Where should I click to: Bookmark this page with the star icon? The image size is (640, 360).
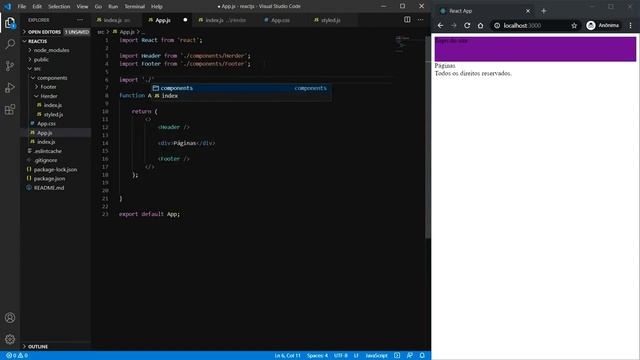[574, 25]
